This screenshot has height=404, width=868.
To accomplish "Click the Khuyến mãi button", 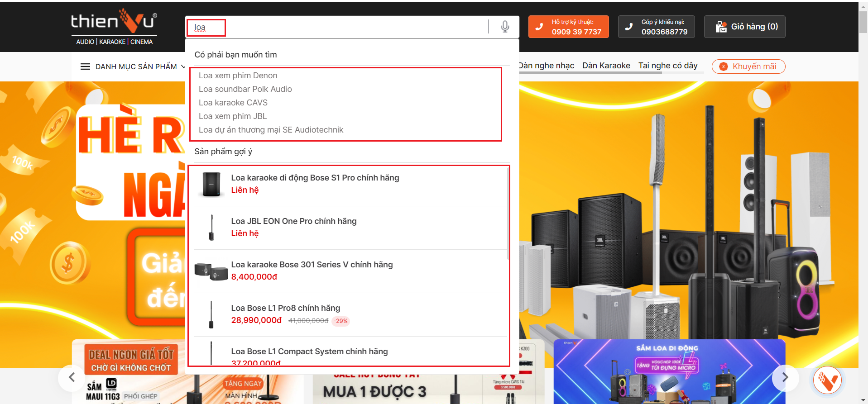I will click(748, 67).
